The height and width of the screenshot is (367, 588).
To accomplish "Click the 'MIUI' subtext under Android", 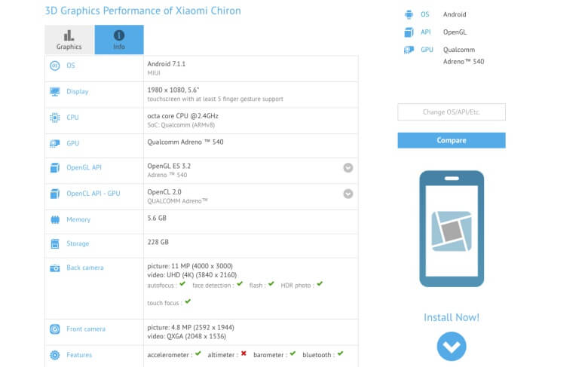I will point(154,73).
